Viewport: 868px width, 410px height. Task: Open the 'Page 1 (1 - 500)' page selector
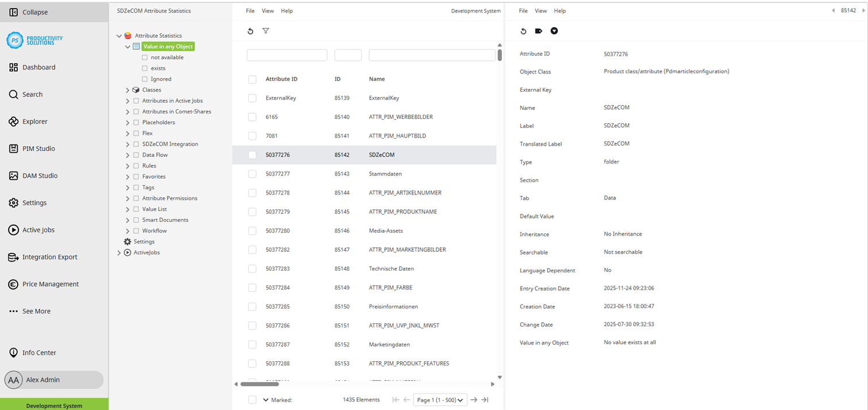(x=440, y=400)
